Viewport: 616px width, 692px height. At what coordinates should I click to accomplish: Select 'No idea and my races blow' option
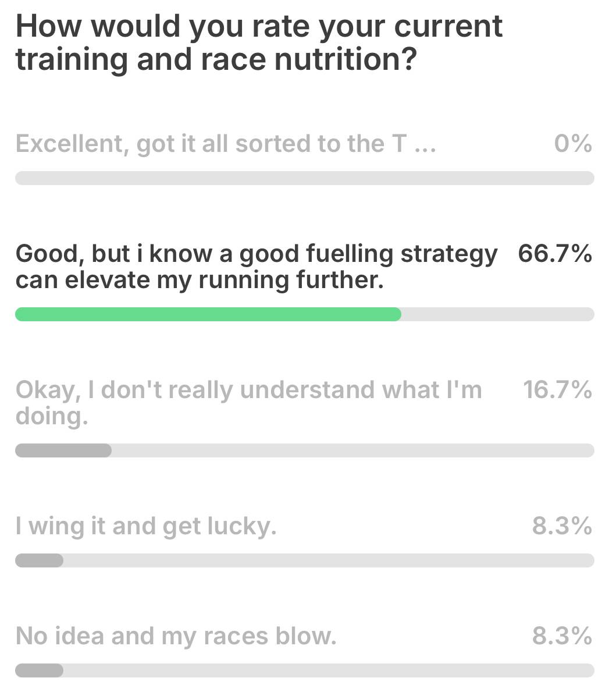pyautogui.click(x=176, y=636)
